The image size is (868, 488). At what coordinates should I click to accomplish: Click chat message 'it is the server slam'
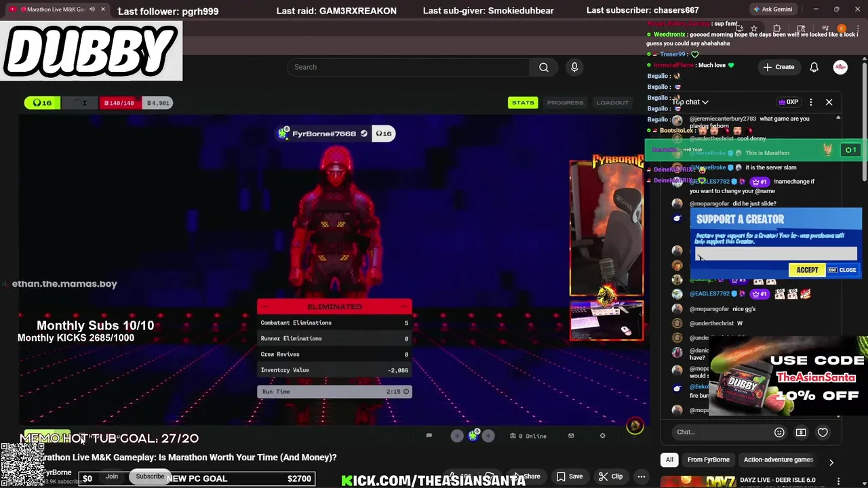(770, 167)
